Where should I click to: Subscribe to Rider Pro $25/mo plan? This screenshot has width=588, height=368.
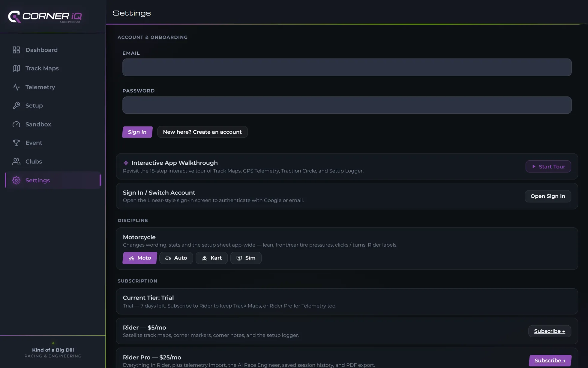pos(550,360)
